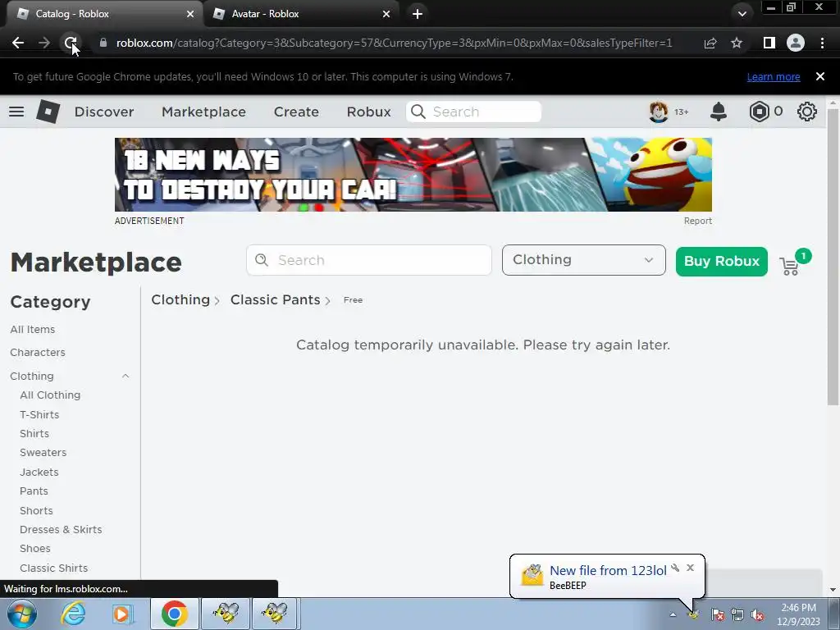Focus the top Roblox search box
840x630 pixels.
(473, 112)
